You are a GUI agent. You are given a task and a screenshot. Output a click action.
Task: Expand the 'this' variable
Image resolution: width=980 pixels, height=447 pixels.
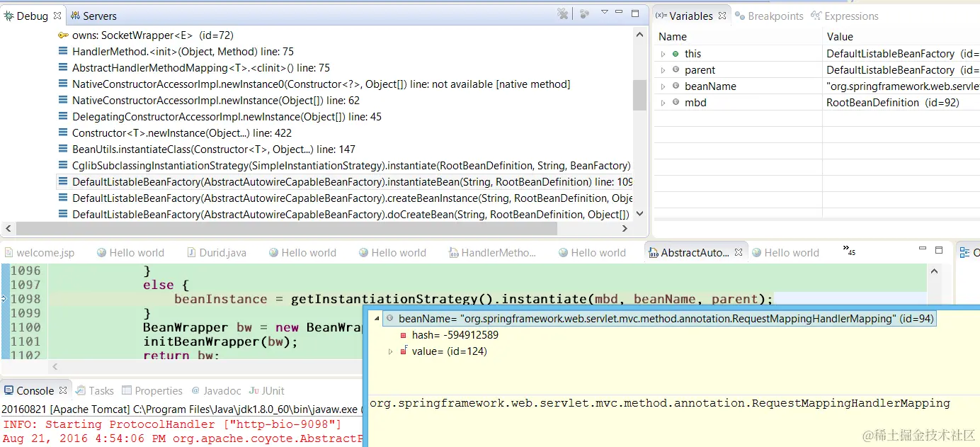pyautogui.click(x=663, y=54)
